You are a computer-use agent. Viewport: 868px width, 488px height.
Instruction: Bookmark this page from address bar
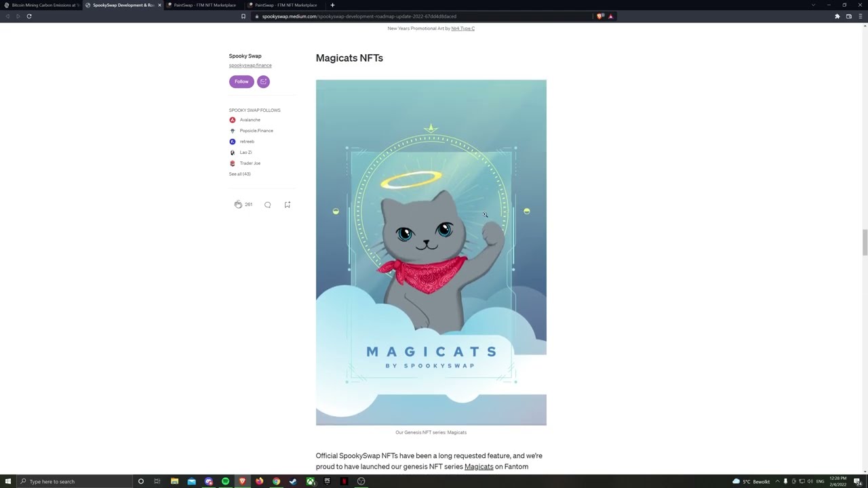pos(243,16)
